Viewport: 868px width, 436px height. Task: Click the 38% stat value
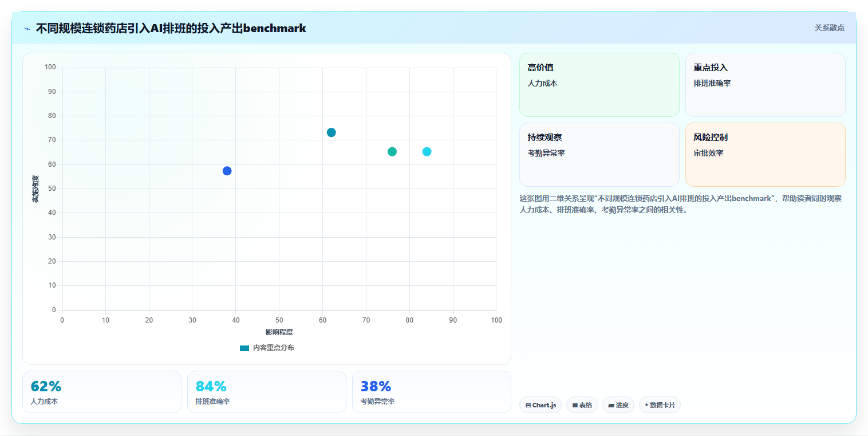point(376,387)
